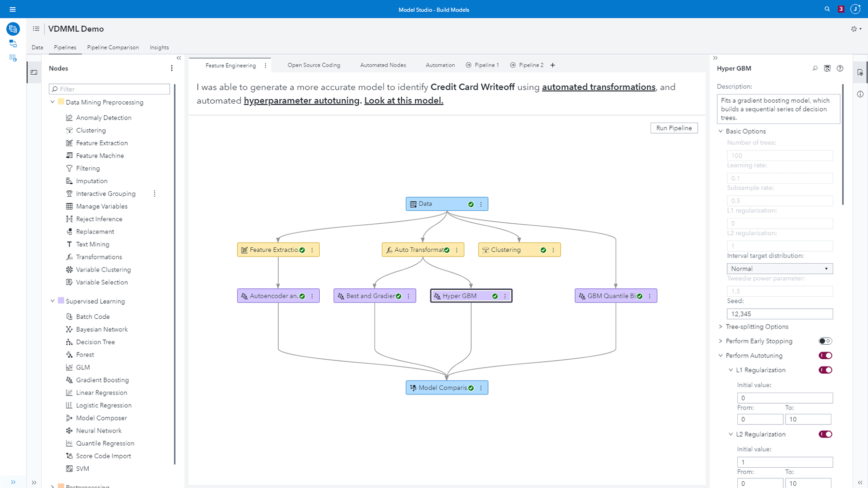Screen dimensions: 868x488
Task: Open the Open Source Coding pipeline tab
Action: (x=313, y=65)
